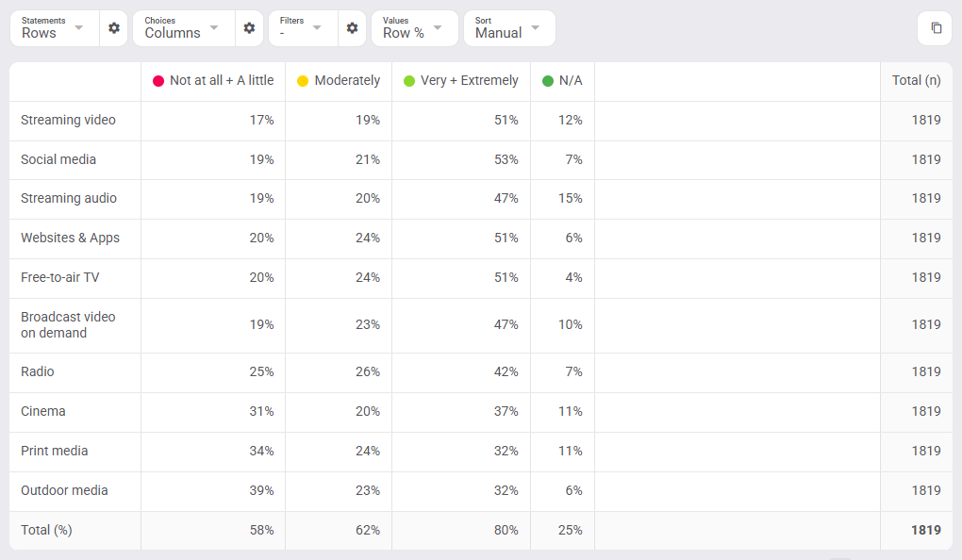Open the Values Row % dropdown
This screenshot has height=560, width=962.
(415, 28)
